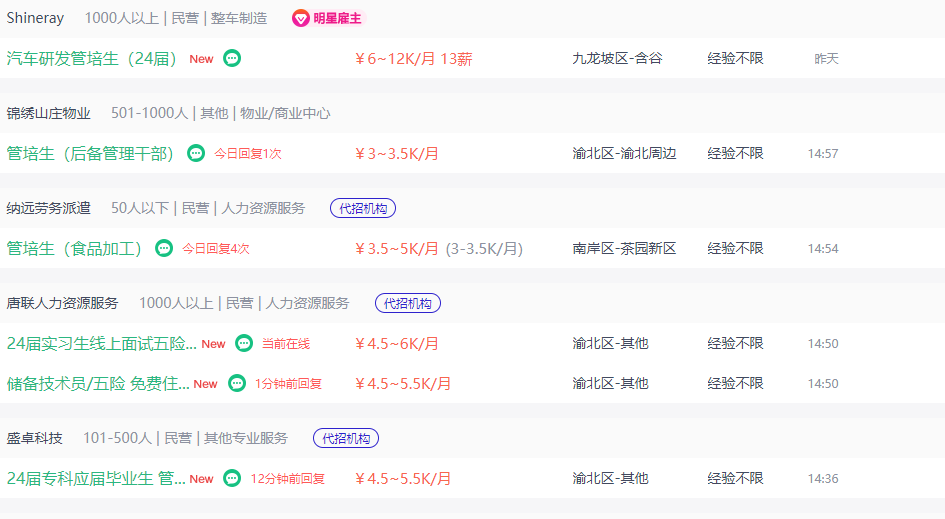Click 代招机构 badge next to 纳远劳务派遣
945x519 pixels.
click(363, 208)
